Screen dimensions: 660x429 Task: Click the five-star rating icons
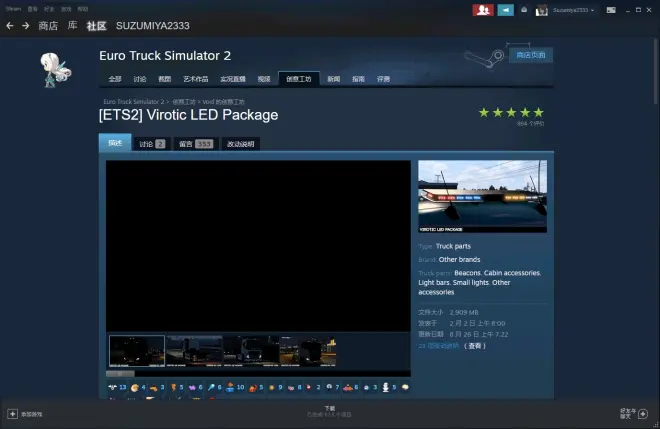(511, 113)
